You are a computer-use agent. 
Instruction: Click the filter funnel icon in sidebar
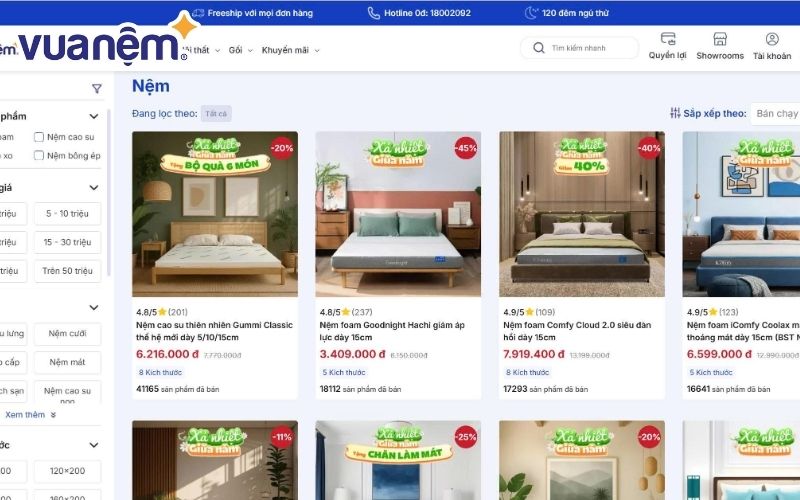click(96, 88)
